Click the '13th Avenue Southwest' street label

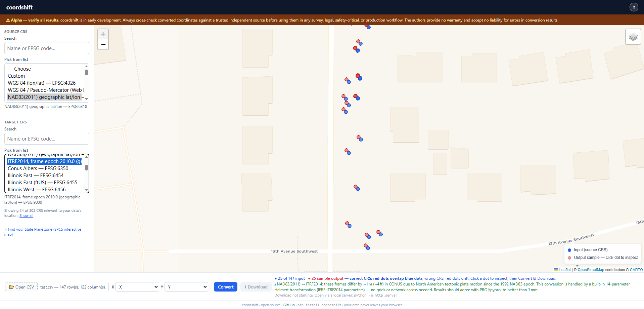[294, 251]
